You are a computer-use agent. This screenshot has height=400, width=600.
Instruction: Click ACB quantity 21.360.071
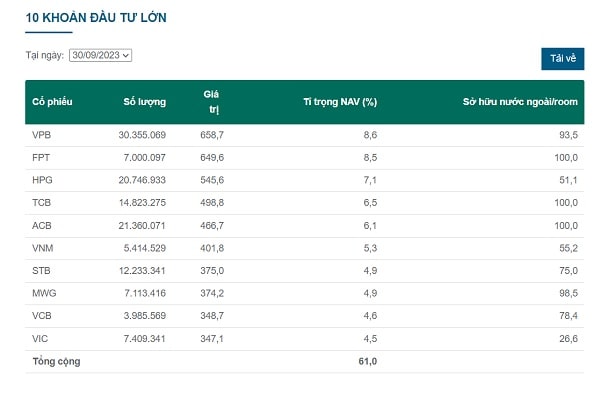coord(142,225)
